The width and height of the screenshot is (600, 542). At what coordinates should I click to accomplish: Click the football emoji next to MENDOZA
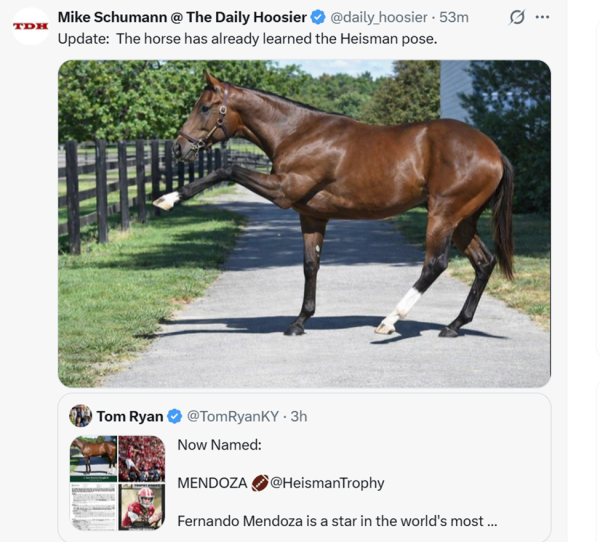[x=260, y=483]
